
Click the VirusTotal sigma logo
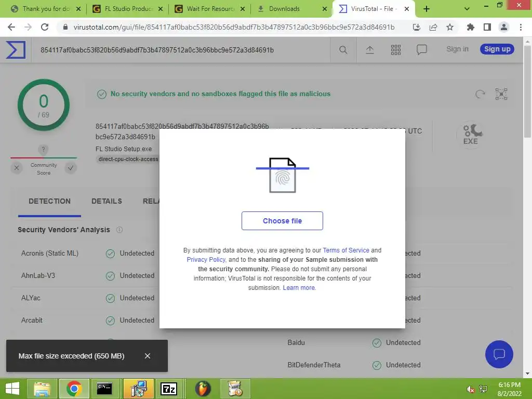point(16,50)
